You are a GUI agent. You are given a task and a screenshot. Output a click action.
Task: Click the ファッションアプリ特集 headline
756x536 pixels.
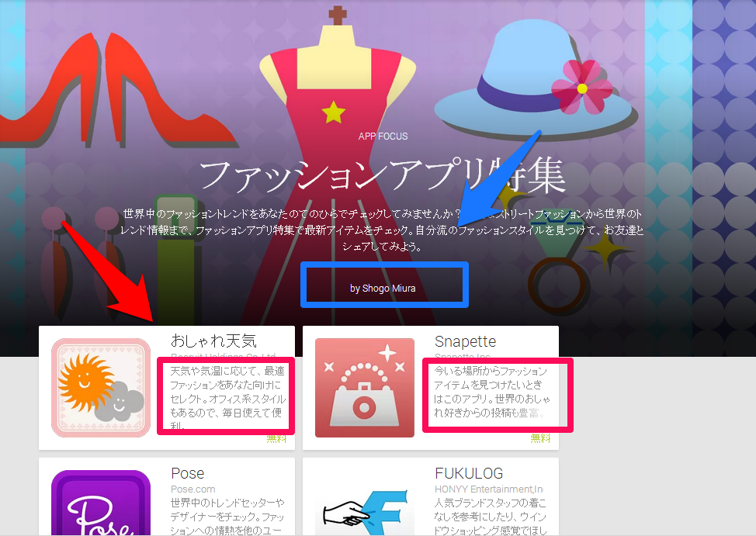coord(382,175)
